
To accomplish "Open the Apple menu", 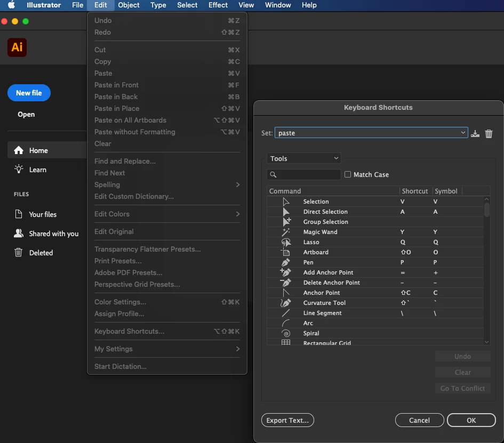I will 12,5.
